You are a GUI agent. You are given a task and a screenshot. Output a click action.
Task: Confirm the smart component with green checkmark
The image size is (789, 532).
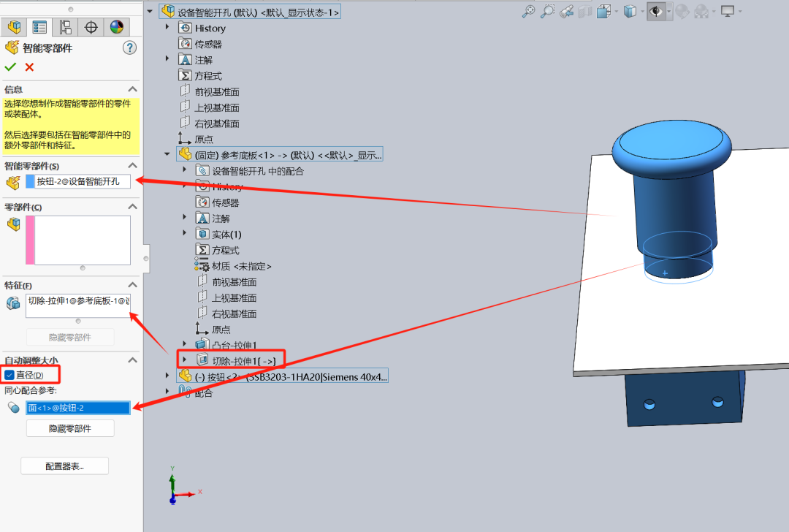[x=11, y=66]
